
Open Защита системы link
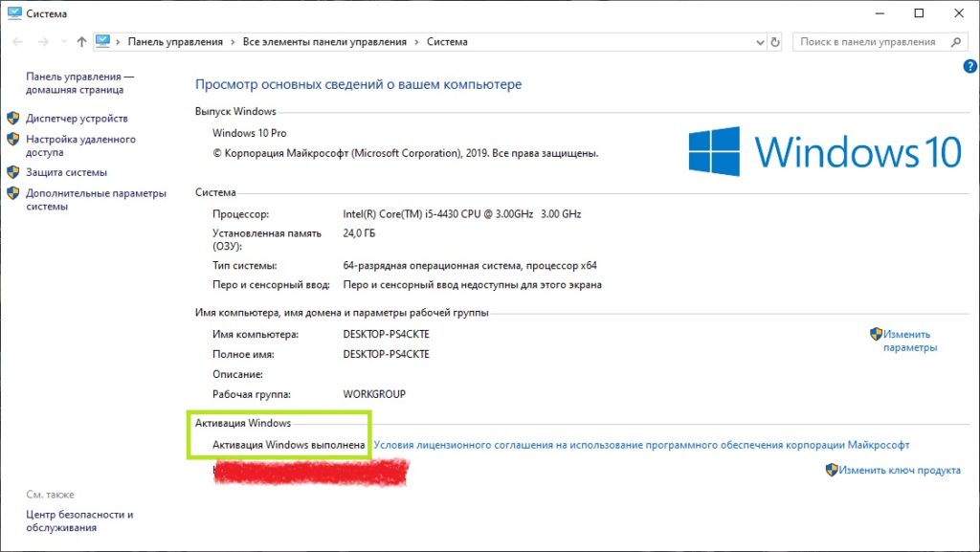pyautogui.click(x=66, y=172)
